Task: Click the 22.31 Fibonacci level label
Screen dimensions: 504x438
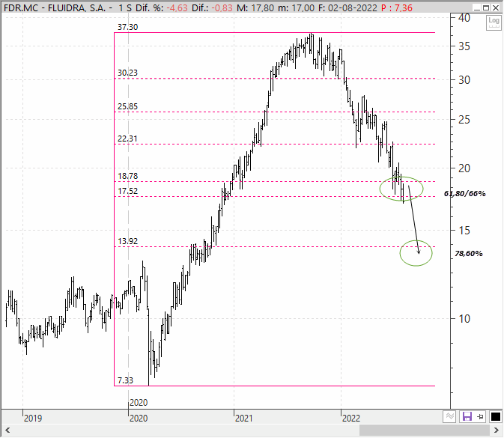Action: tap(127, 139)
